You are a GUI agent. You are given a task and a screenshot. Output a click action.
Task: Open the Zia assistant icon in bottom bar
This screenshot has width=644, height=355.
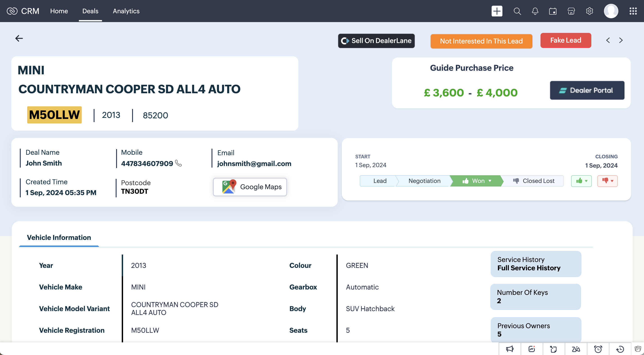click(576, 349)
